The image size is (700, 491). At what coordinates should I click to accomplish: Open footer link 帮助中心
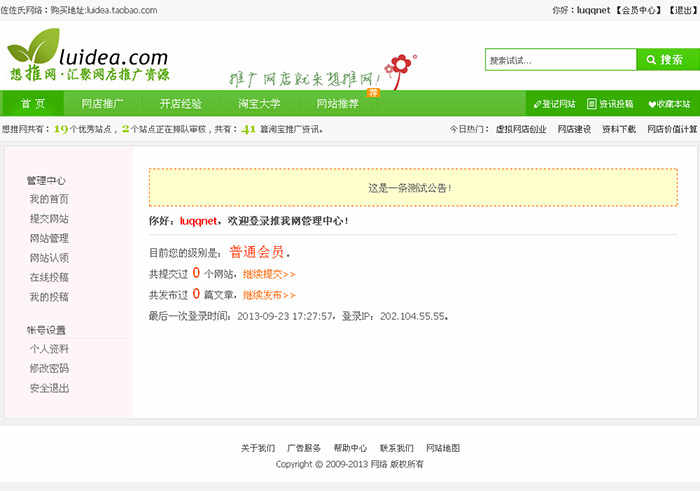(x=350, y=448)
